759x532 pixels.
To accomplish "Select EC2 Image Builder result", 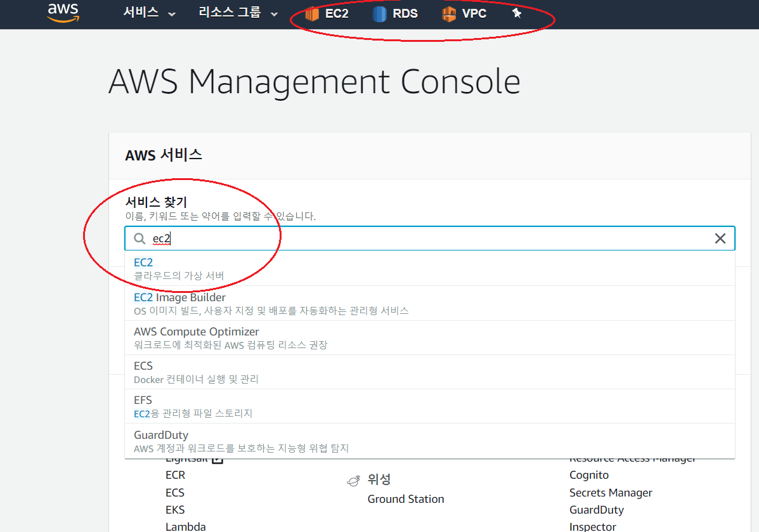I will [x=430, y=304].
